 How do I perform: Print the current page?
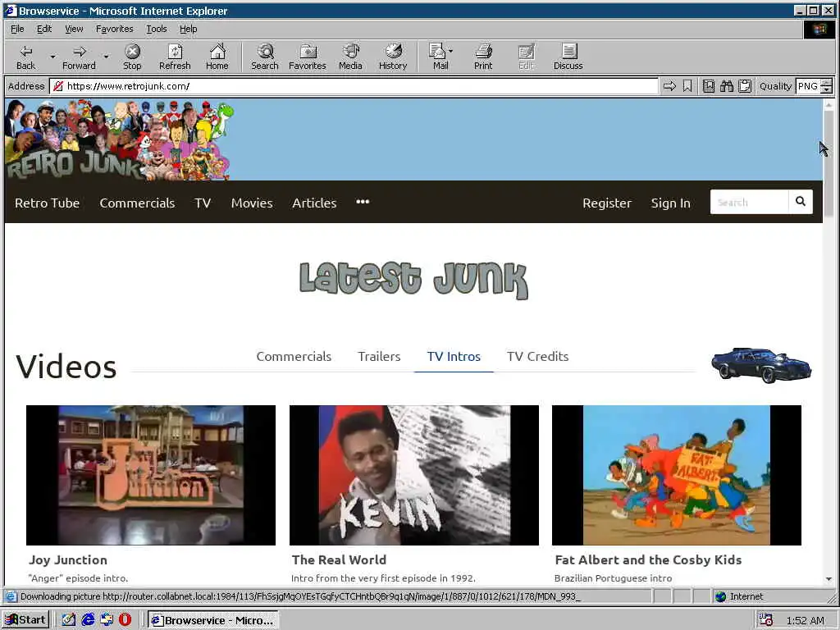(x=482, y=57)
